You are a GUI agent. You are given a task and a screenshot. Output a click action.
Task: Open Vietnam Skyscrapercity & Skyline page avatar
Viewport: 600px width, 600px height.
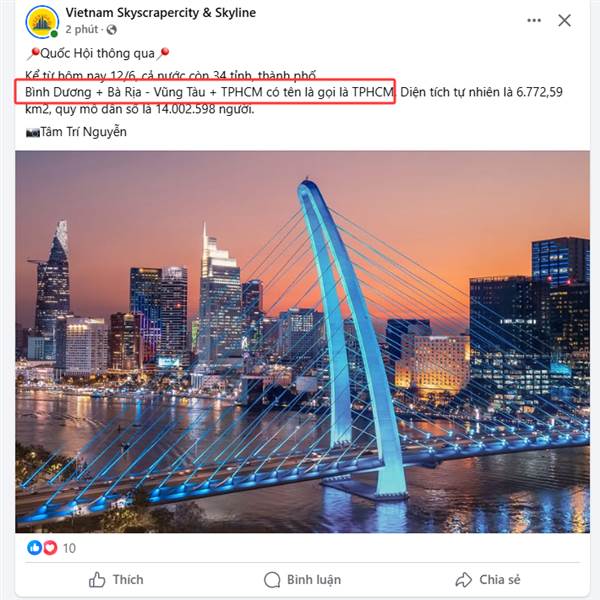click(42, 22)
